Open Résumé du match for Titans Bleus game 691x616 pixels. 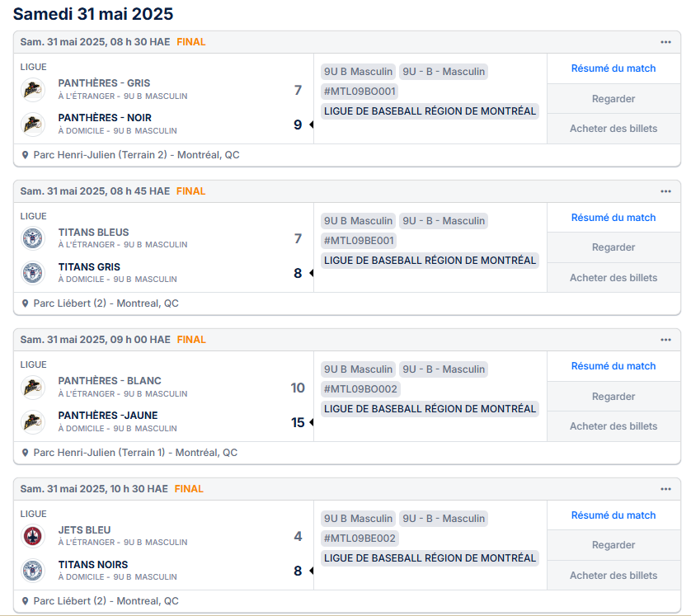pyautogui.click(x=613, y=218)
